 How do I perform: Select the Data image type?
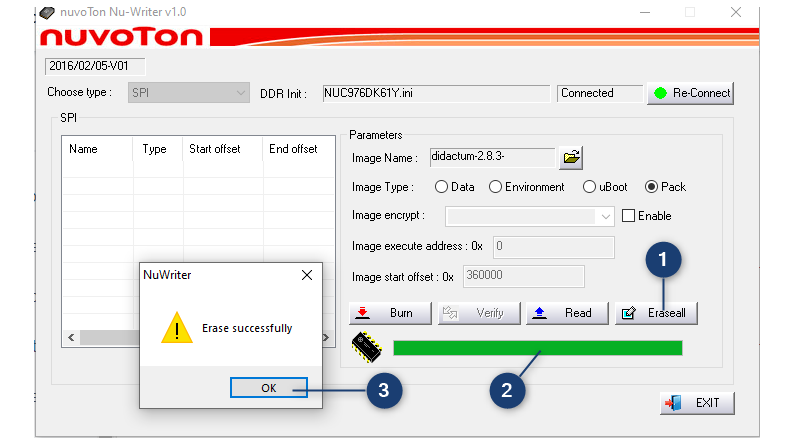(441, 187)
